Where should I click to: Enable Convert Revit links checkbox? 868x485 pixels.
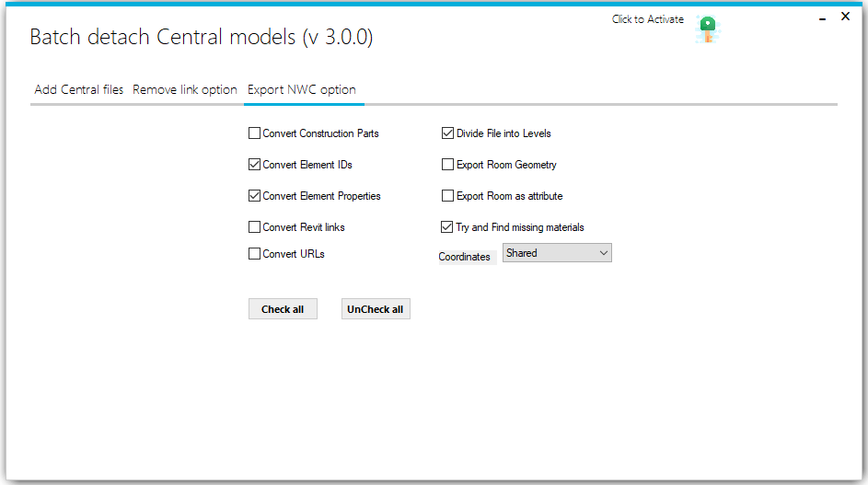(255, 227)
